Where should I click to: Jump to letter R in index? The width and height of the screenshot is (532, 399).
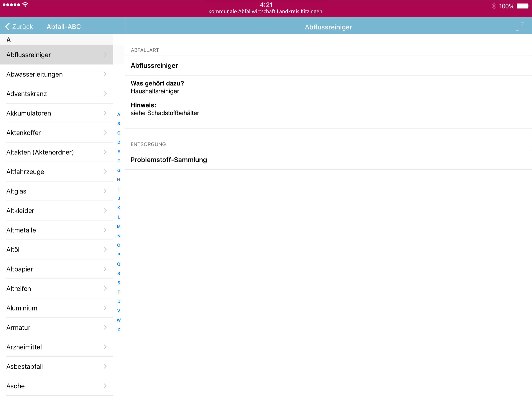click(x=119, y=274)
